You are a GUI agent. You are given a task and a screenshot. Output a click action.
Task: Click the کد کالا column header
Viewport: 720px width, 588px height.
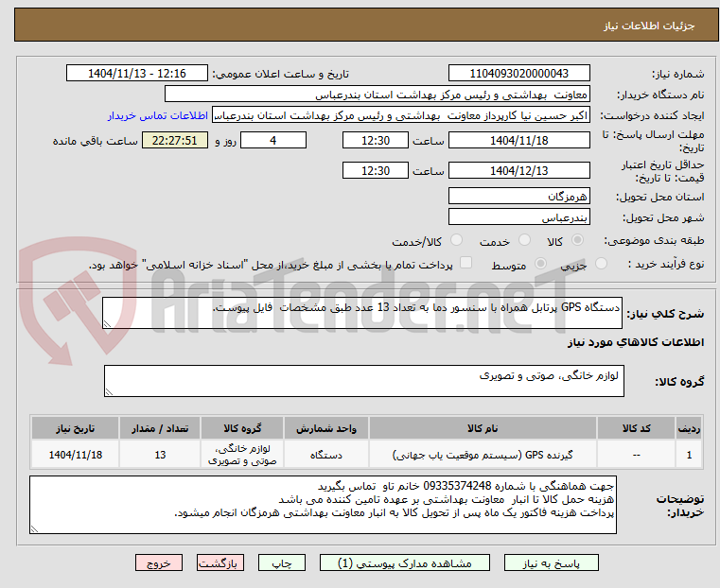point(636,428)
